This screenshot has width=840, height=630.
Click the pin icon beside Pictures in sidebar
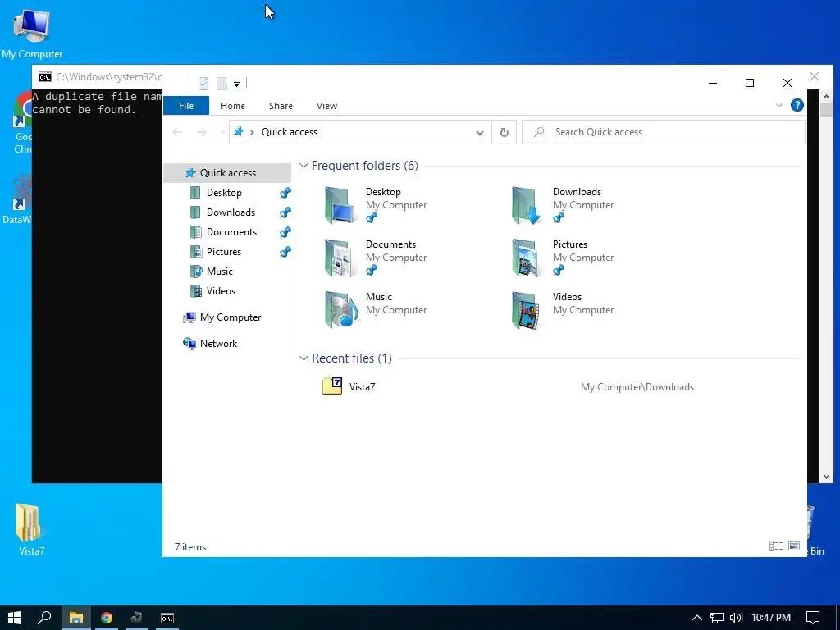[285, 252]
